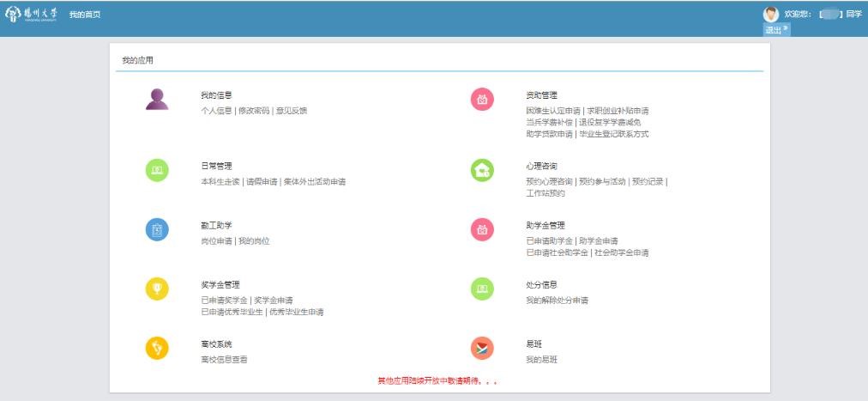The image size is (868, 401).
Task: Click the pink 资助管理 icon
Action: 482,100
